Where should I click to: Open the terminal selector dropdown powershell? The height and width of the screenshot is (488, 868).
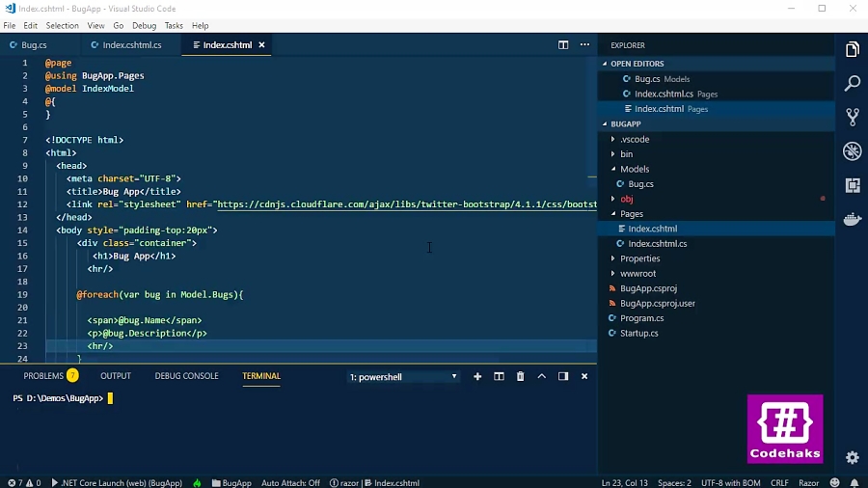403,377
